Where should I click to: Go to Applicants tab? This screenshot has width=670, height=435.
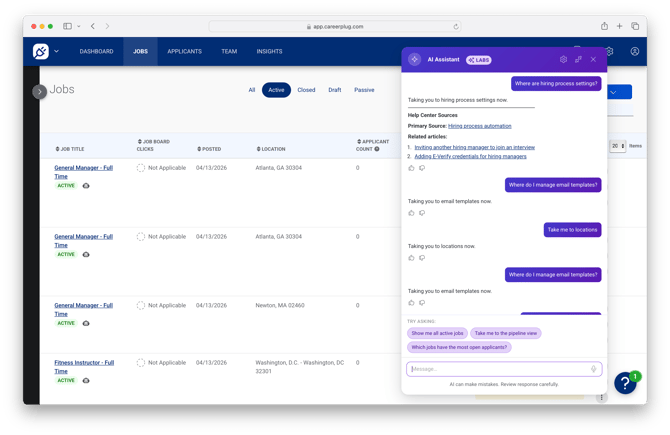[x=184, y=51]
